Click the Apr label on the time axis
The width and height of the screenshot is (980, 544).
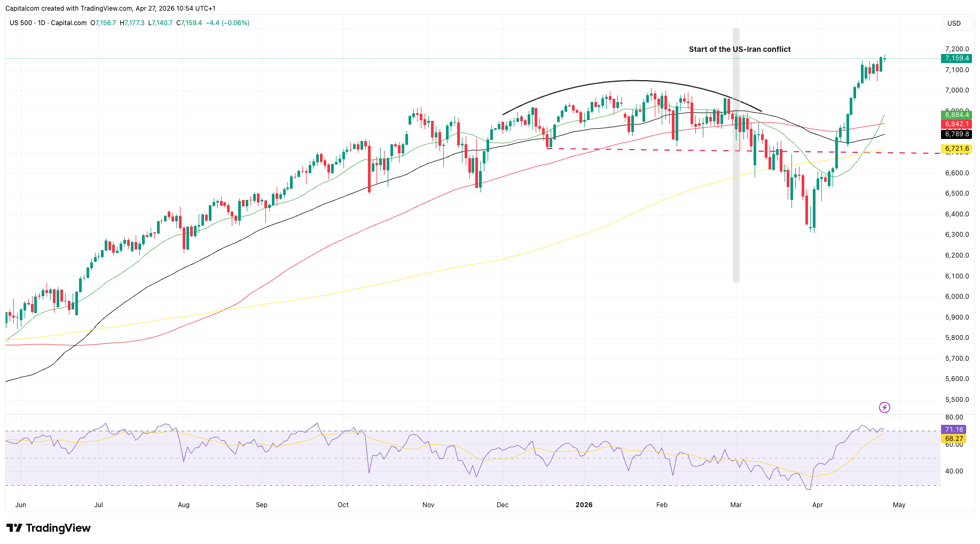(817, 505)
